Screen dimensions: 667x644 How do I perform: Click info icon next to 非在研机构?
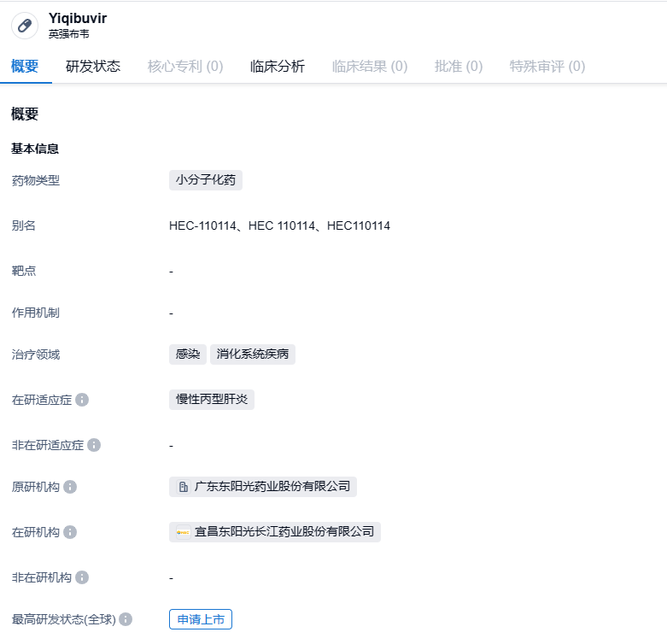82,577
